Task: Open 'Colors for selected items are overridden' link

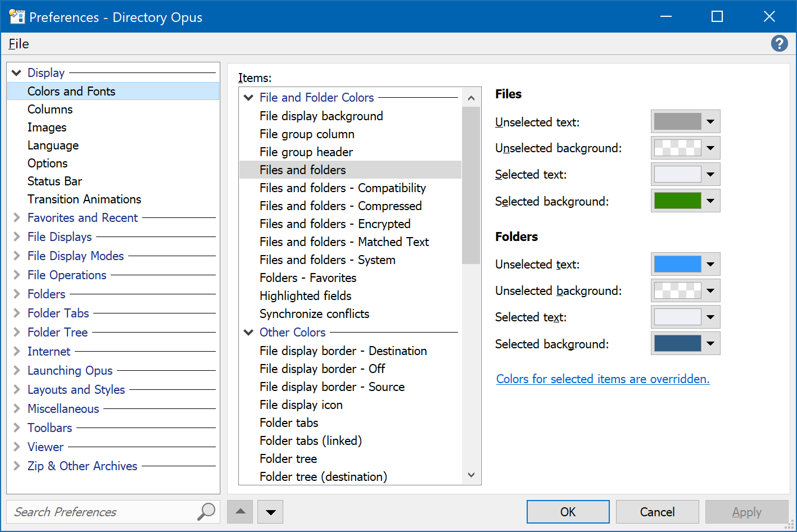Action: coord(603,379)
